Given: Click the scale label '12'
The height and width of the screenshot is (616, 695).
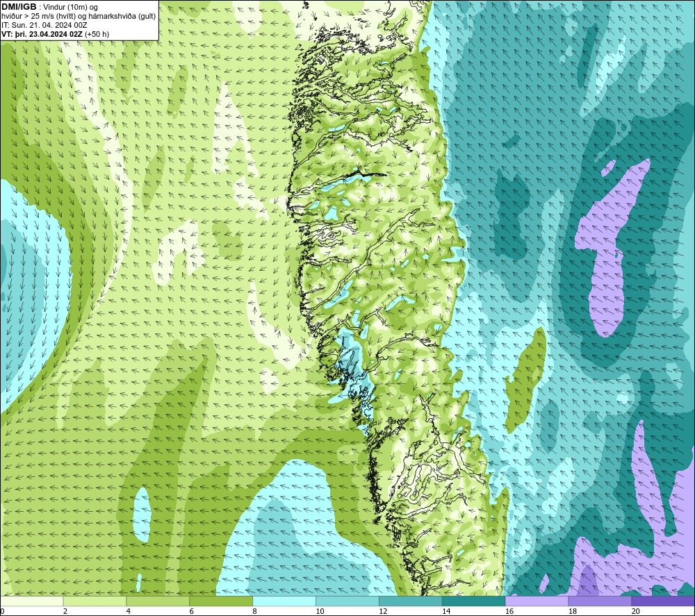Looking at the screenshot, I should click(383, 611).
